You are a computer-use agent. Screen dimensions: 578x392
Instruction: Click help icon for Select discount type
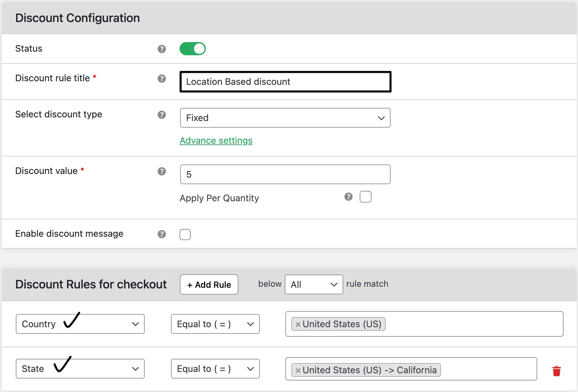pos(161,115)
